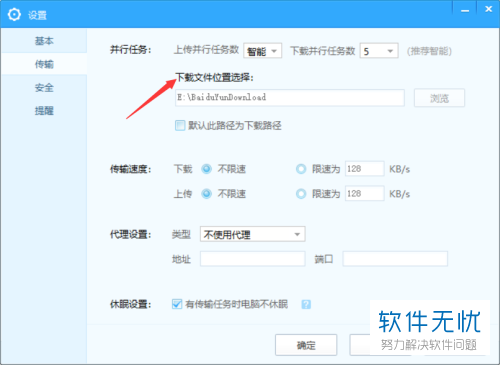
Task: Click the (推荐智能) hint text
Action: 429,51
